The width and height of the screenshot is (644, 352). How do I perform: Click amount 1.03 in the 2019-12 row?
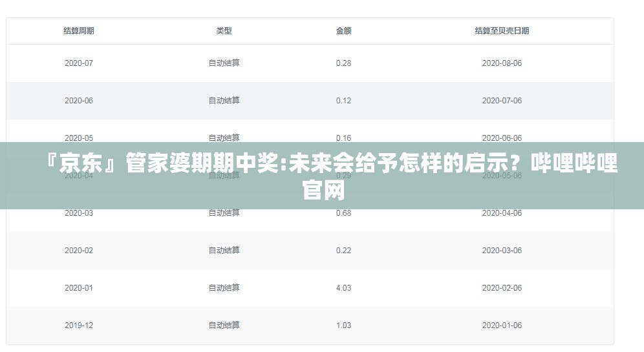tap(343, 326)
